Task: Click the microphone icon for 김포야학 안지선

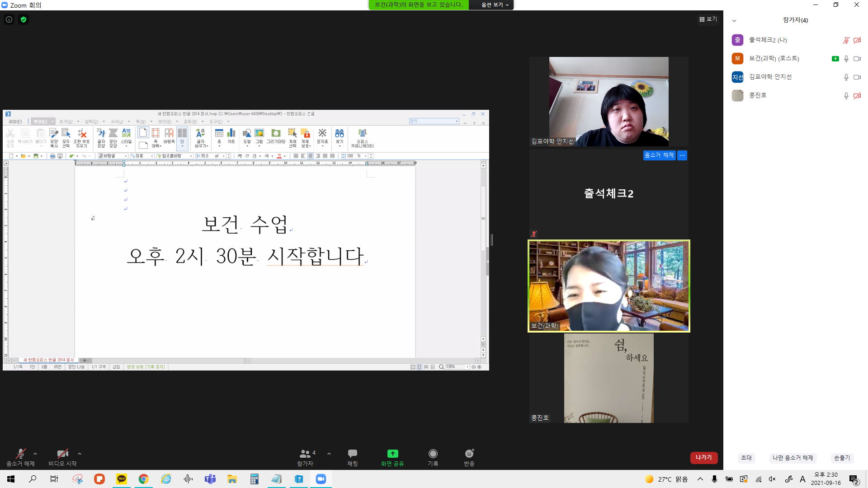Action: click(846, 77)
